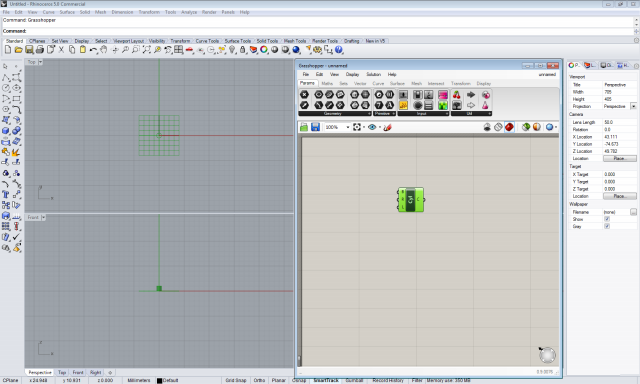The image size is (640, 384).
Task: Open the 100% zoom dropdown in Grasshopper
Action: (x=348, y=127)
